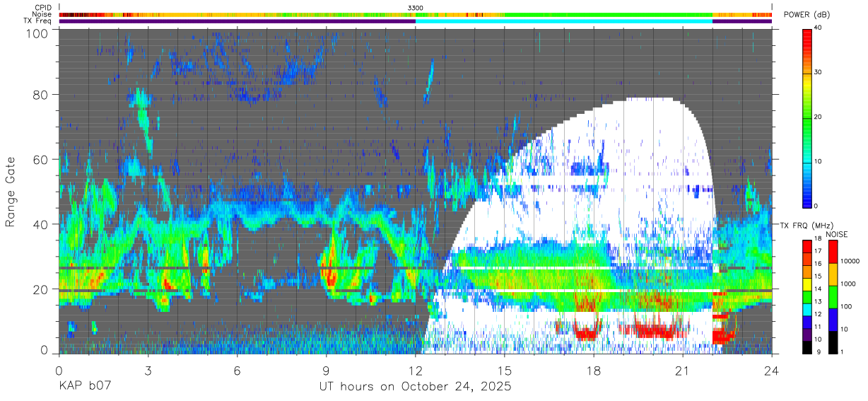The width and height of the screenshot is (868, 401).
Task: Click the y-axis tick label 20
Action: pyautogui.click(x=41, y=289)
